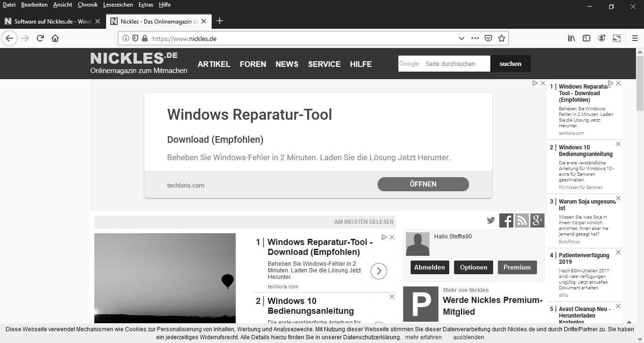Close the right sidebar ad list
The height and width of the screenshot is (343, 644).
[x=619, y=83]
